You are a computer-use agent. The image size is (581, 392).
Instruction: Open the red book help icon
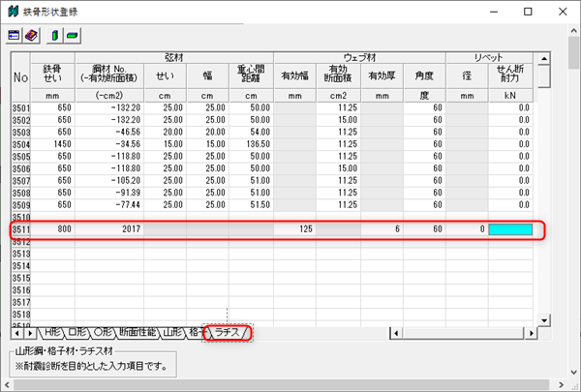[31, 35]
